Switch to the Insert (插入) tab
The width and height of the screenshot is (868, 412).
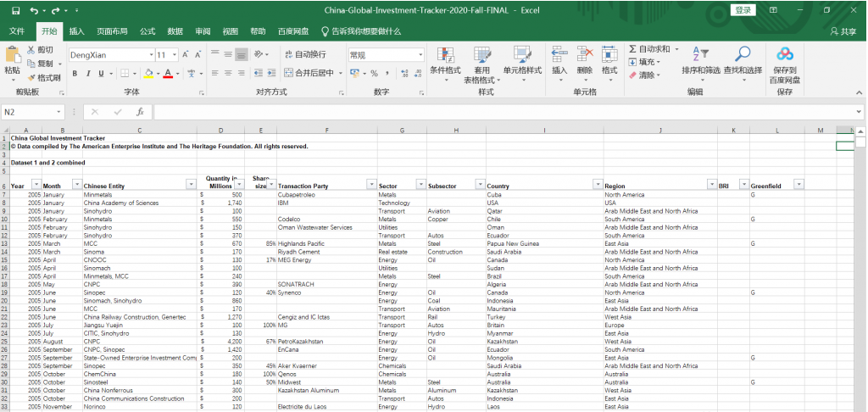77,31
